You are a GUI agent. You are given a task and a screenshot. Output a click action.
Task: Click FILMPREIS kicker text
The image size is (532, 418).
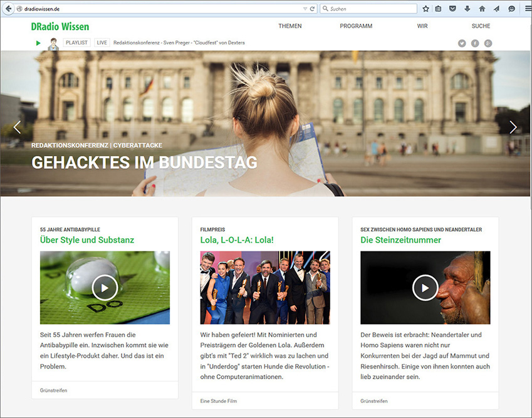point(212,230)
